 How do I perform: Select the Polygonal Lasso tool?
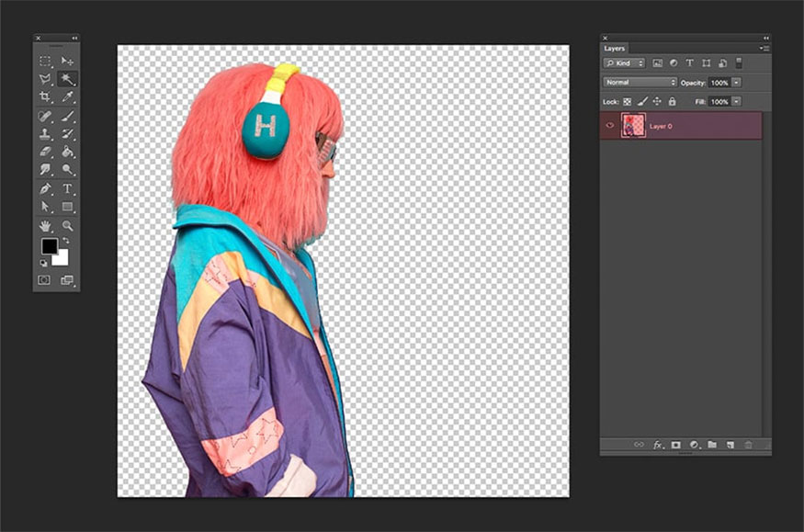point(45,79)
